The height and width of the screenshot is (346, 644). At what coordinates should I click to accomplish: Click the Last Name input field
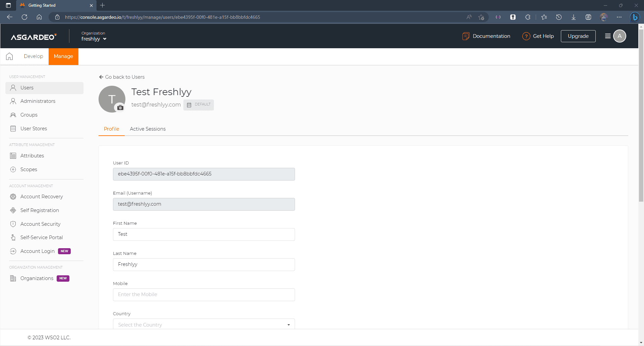pyautogui.click(x=204, y=265)
